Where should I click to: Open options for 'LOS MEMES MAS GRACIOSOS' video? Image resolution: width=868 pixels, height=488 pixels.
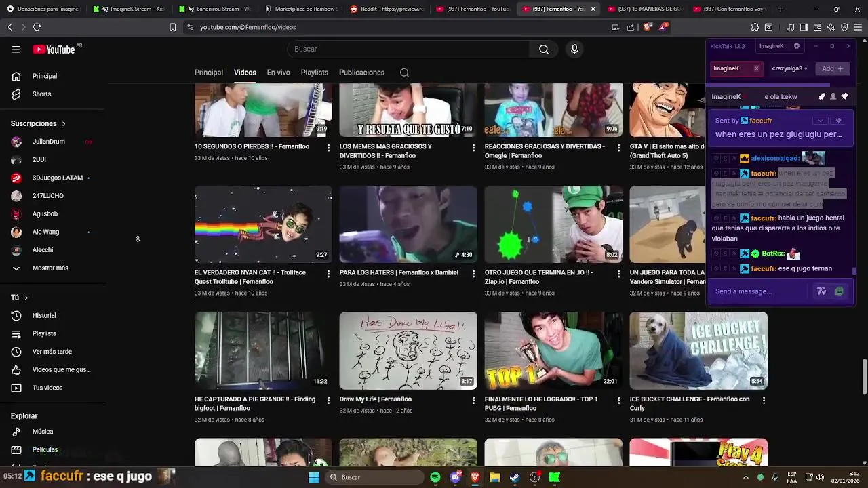pyautogui.click(x=473, y=147)
